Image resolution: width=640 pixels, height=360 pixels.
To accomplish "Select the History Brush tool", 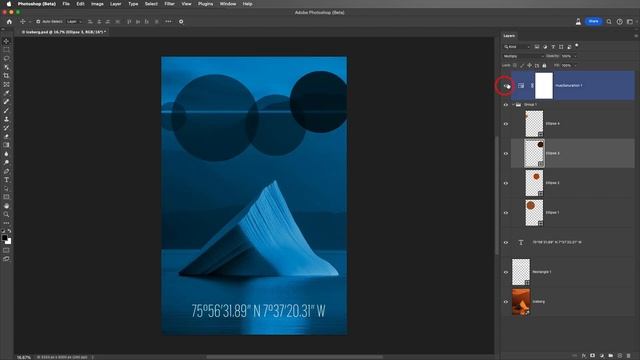I will pyautogui.click(x=6, y=128).
